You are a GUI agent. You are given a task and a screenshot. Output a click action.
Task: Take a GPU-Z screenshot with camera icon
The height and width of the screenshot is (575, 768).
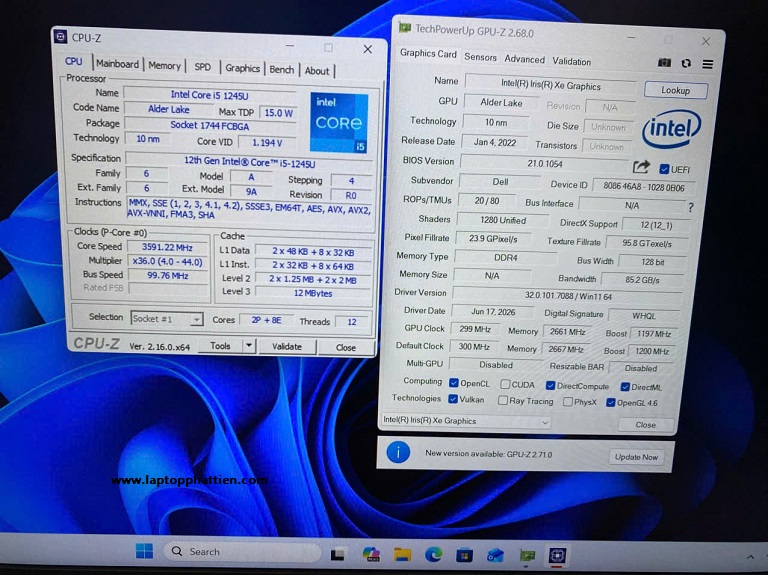click(x=664, y=63)
